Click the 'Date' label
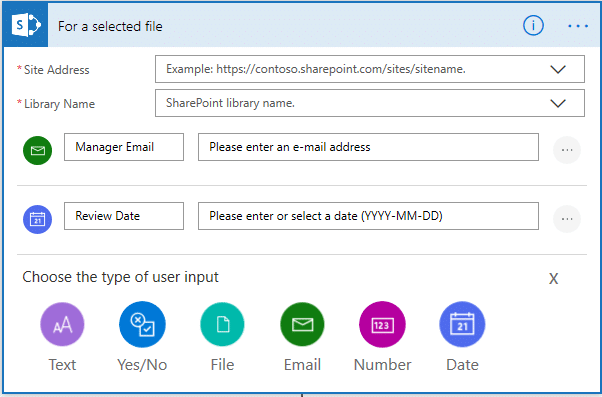 pos(462,365)
